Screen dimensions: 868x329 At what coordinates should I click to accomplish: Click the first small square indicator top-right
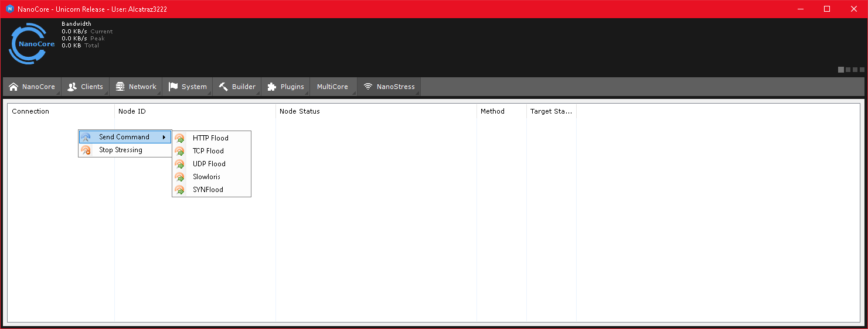click(841, 70)
